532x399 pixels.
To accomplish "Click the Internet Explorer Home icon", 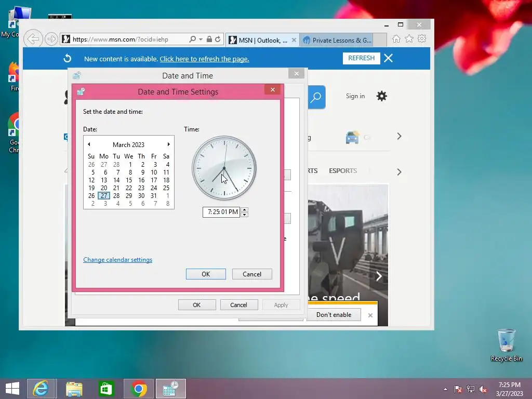I will pos(396,39).
